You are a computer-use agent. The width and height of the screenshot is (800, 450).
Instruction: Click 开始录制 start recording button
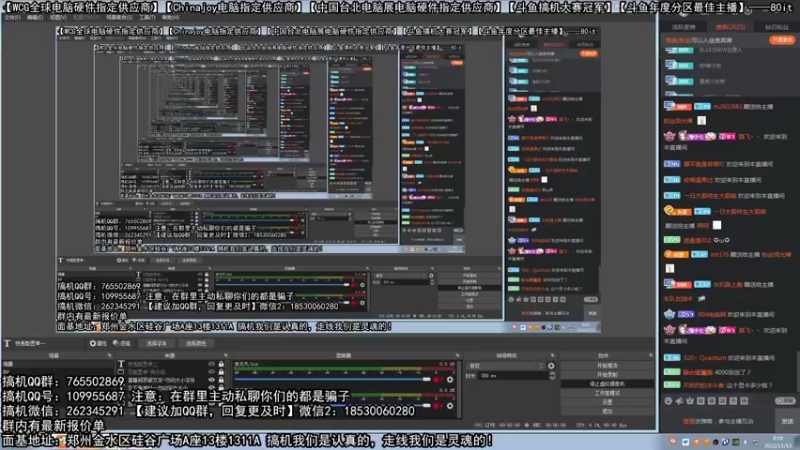(607, 374)
